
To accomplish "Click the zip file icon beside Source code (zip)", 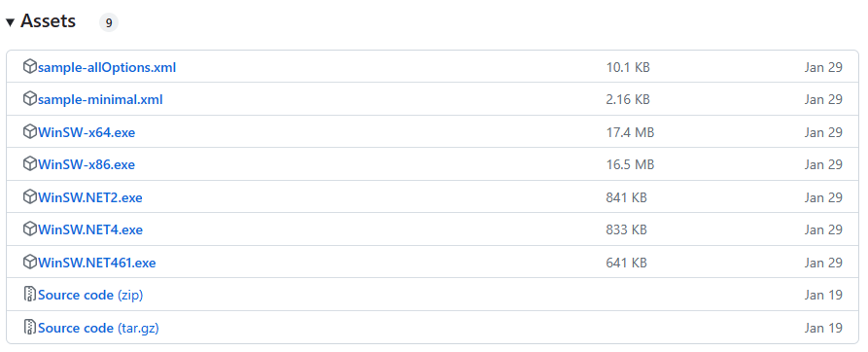I will [30, 295].
